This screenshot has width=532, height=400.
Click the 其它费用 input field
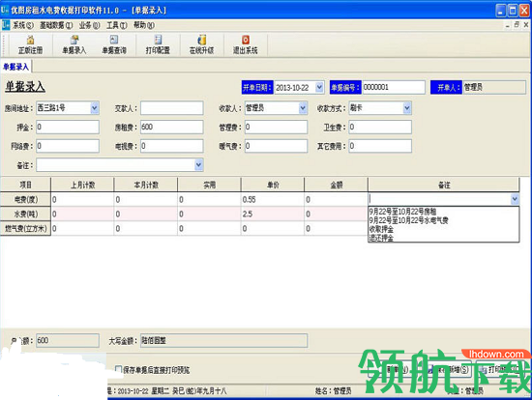tap(380, 146)
